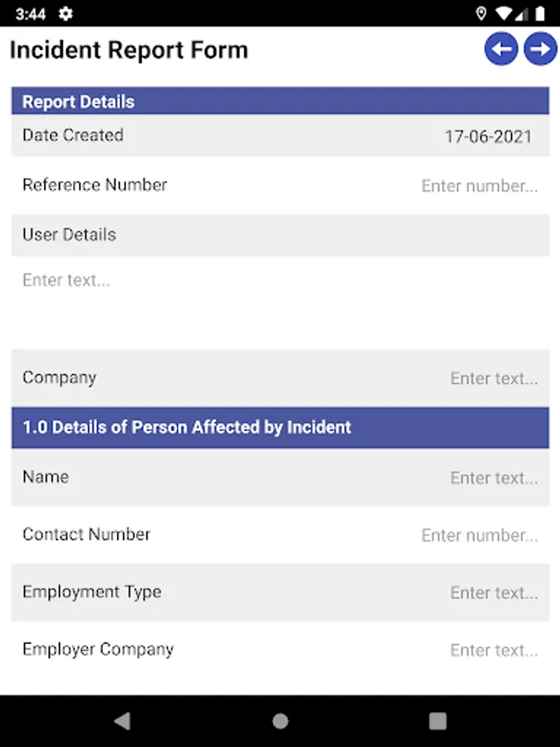Viewport: 560px width, 747px height.
Task: Tap the Details of Person Affected header
Action: [280, 427]
